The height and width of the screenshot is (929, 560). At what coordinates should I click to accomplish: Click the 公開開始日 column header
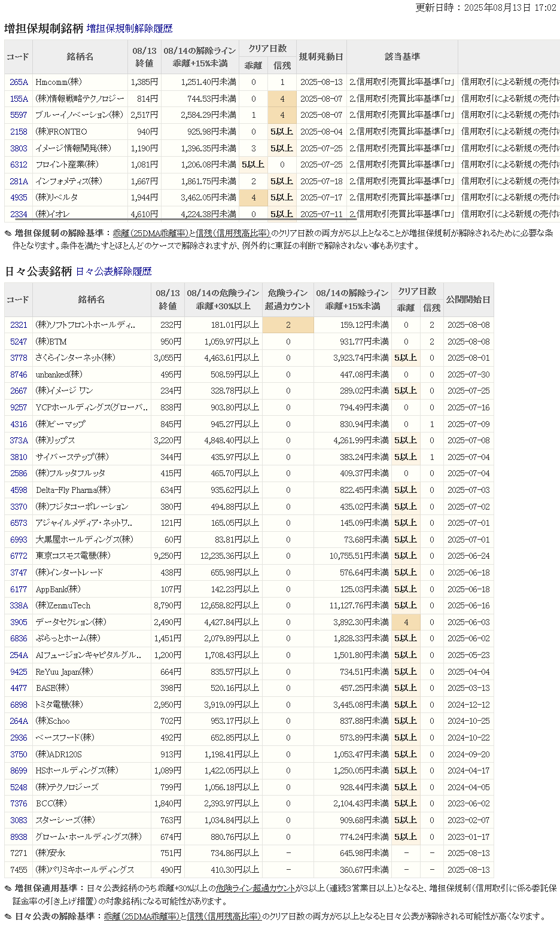[x=468, y=300]
